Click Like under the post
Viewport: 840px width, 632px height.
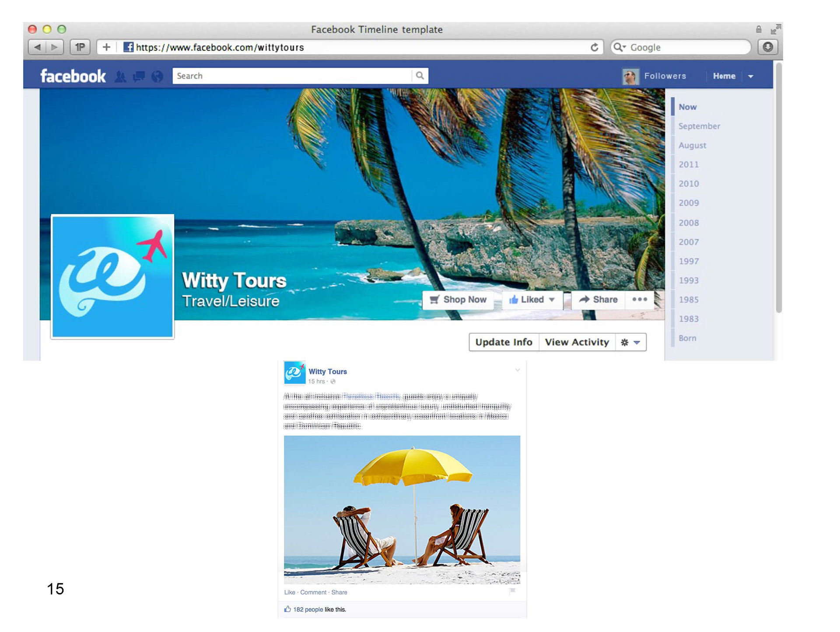coord(290,593)
